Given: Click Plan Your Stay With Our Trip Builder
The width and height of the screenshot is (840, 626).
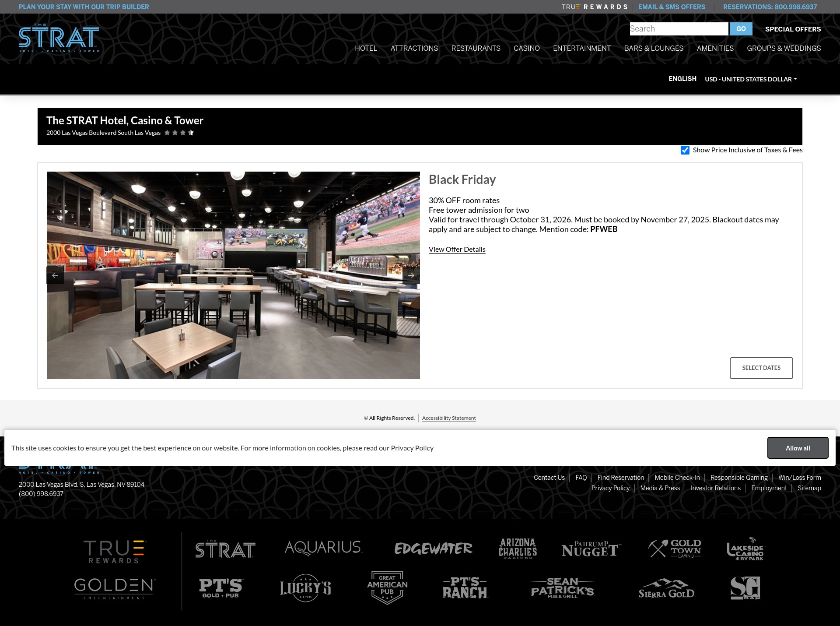Looking at the screenshot, I should pyautogui.click(x=84, y=7).
